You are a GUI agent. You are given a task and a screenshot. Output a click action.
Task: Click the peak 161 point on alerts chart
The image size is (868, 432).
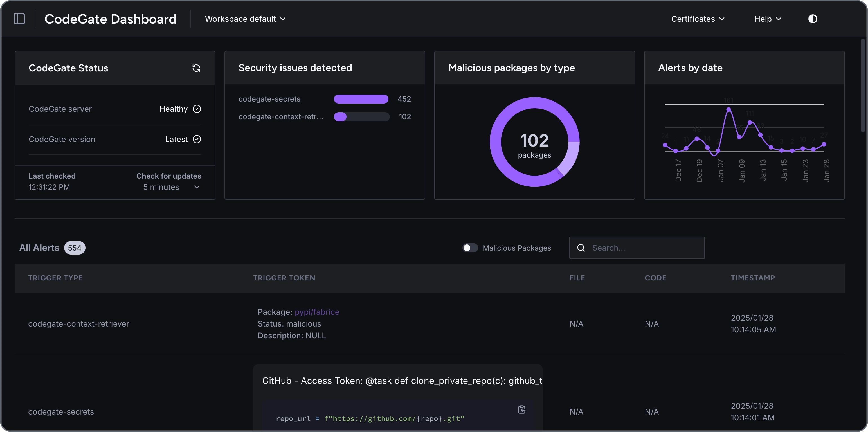pos(728,109)
